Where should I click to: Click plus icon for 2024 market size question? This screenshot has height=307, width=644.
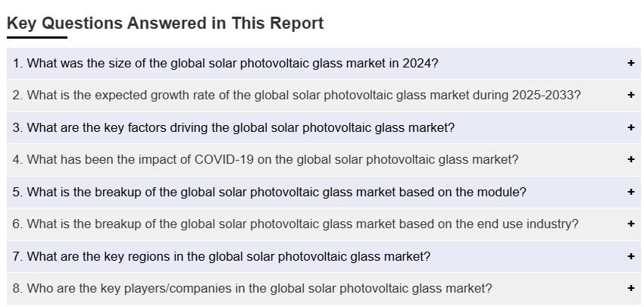[x=630, y=64]
